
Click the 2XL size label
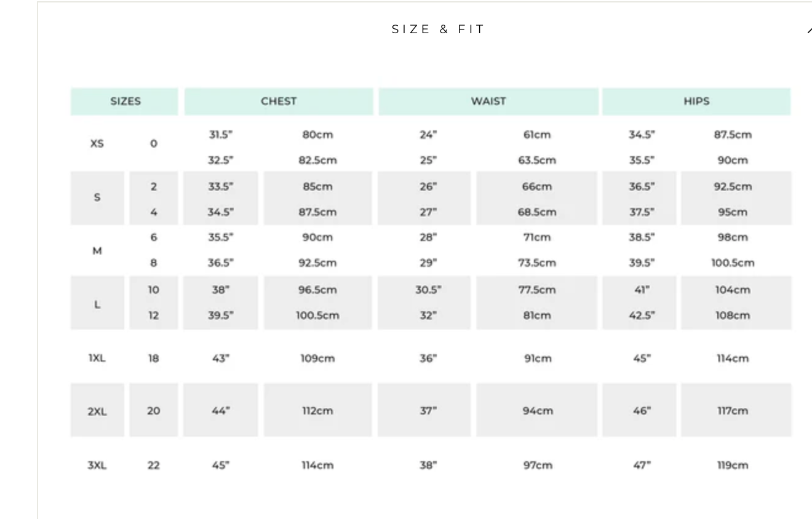click(x=97, y=411)
